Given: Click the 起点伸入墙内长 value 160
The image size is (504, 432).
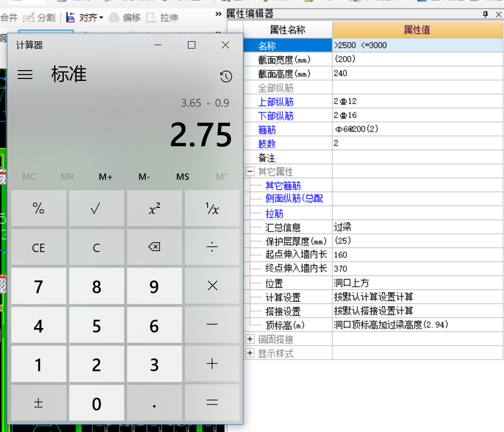Looking at the screenshot, I should 418,254.
